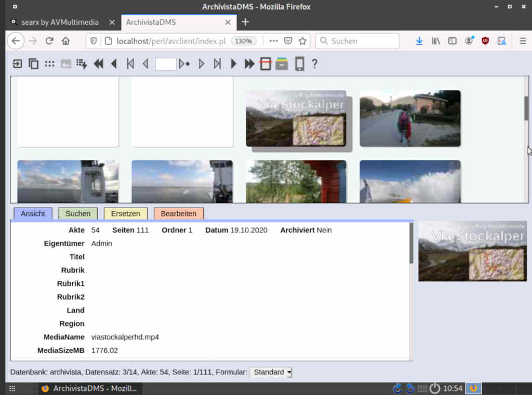Click the Suchen search field
The image size is (532, 395).
tap(357, 41)
